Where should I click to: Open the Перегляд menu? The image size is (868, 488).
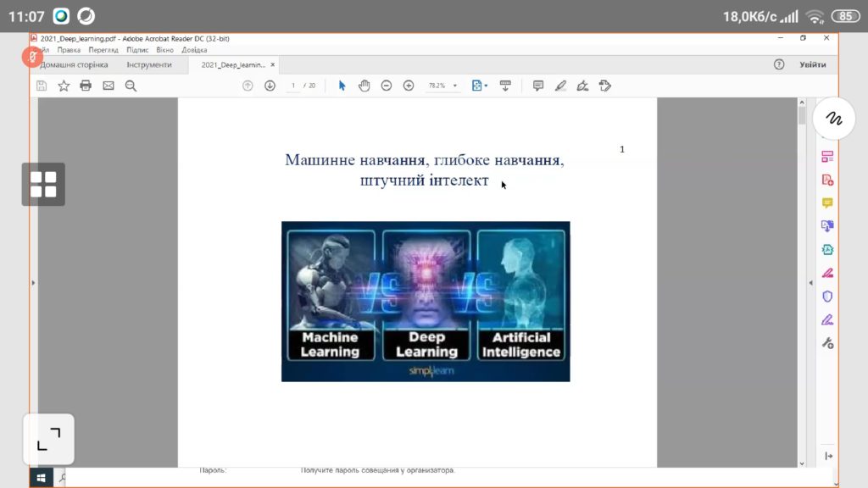click(x=103, y=50)
